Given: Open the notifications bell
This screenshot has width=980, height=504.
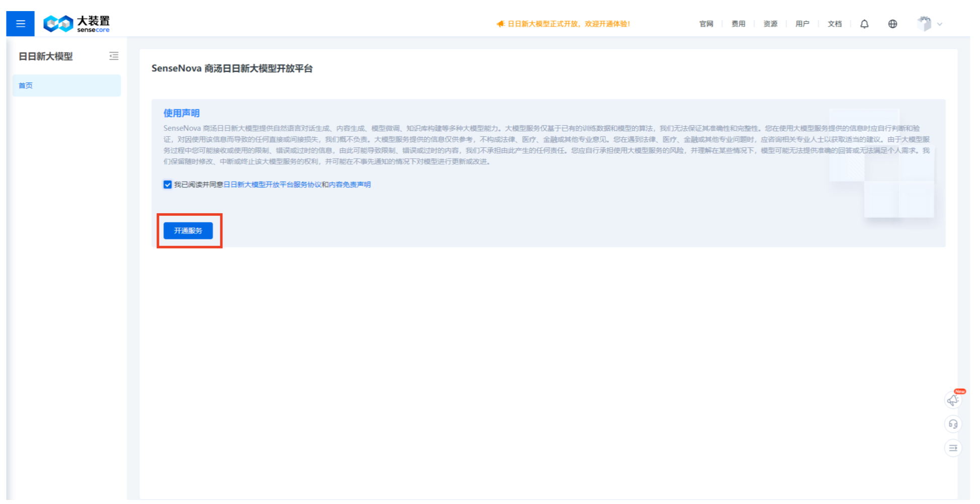Looking at the screenshot, I should [x=864, y=24].
